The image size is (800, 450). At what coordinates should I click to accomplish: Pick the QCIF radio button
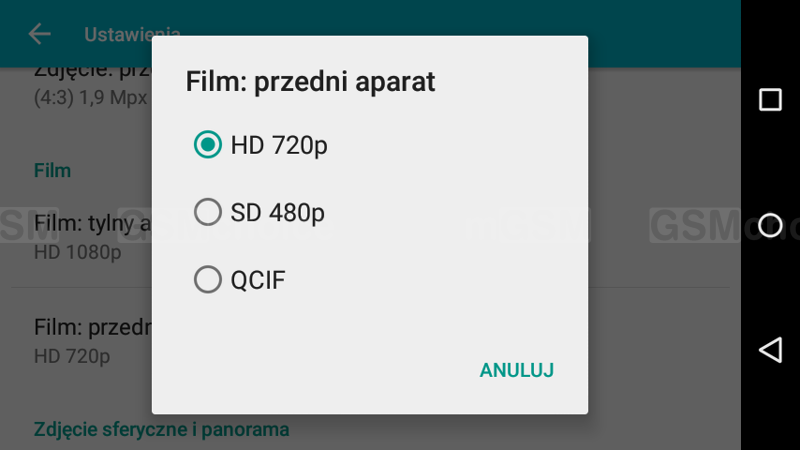(208, 280)
